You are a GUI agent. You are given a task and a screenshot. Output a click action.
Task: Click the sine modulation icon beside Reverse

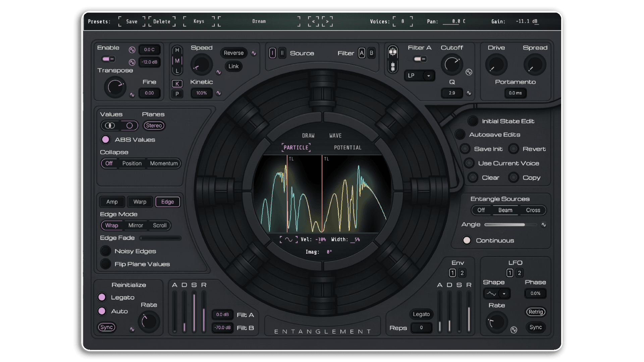point(254,53)
